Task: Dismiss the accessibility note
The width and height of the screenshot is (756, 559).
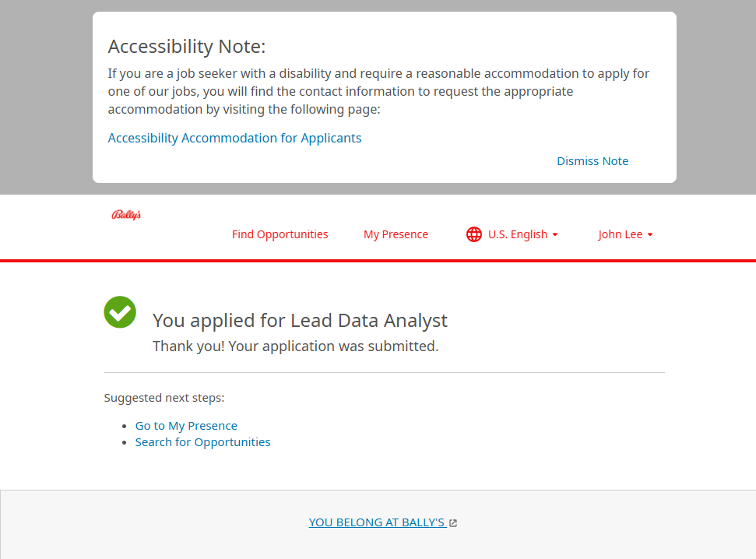Action: tap(592, 161)
